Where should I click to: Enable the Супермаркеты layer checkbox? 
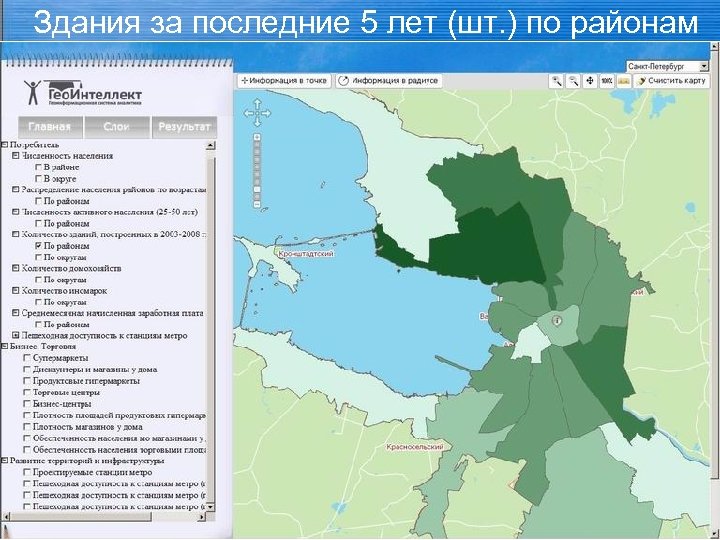28,358
